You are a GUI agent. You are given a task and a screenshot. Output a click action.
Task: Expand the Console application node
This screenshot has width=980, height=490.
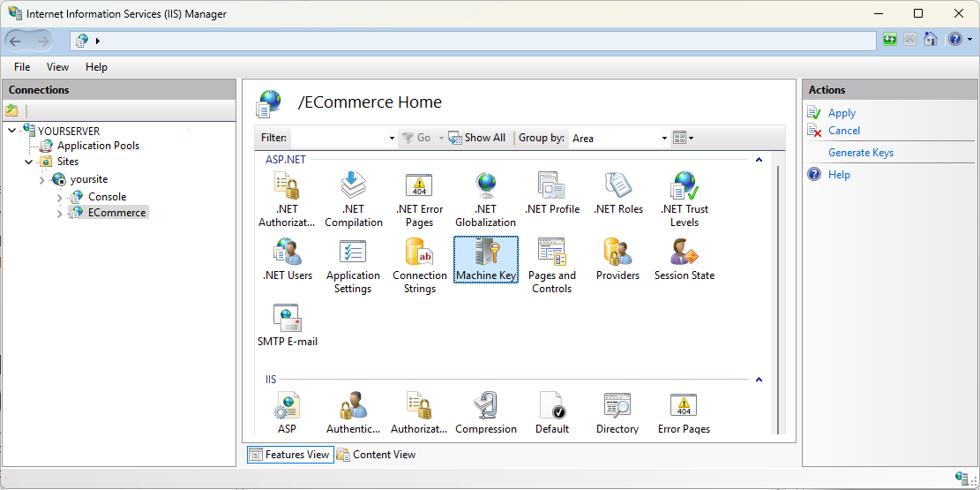(x=59, y=197)
